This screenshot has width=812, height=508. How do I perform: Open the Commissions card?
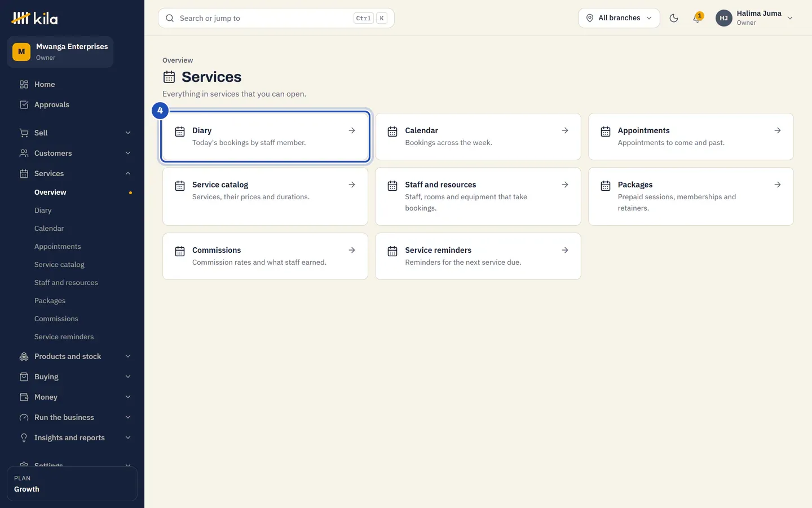(x=265, y=256)
